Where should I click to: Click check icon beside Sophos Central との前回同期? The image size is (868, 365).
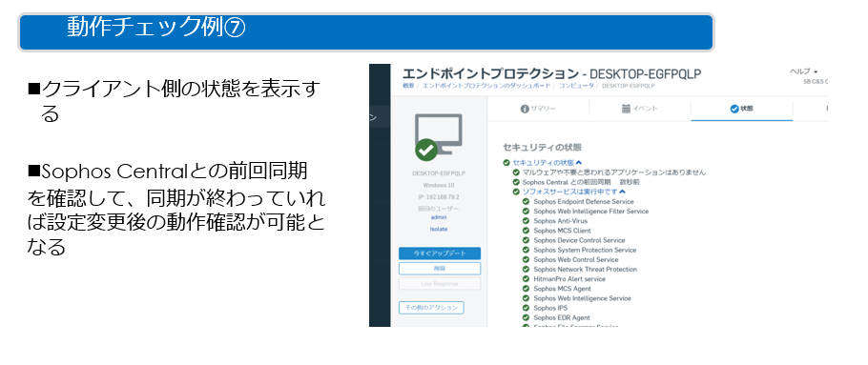pos(516,182)
